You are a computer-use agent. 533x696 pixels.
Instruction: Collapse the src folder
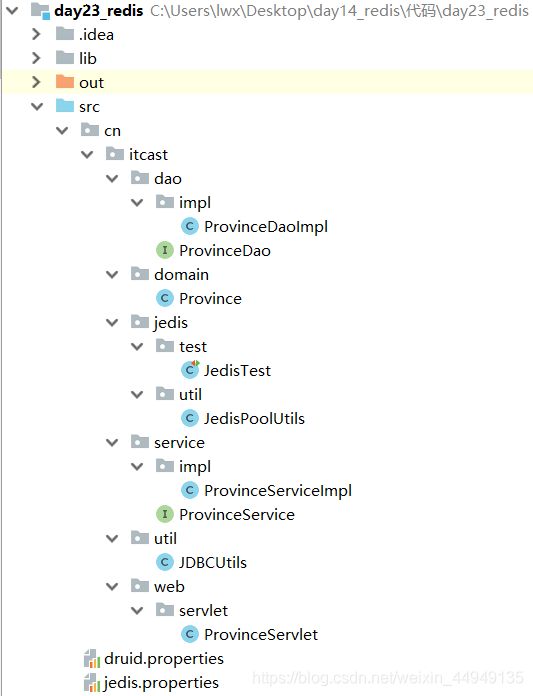(x=37, y=107)
